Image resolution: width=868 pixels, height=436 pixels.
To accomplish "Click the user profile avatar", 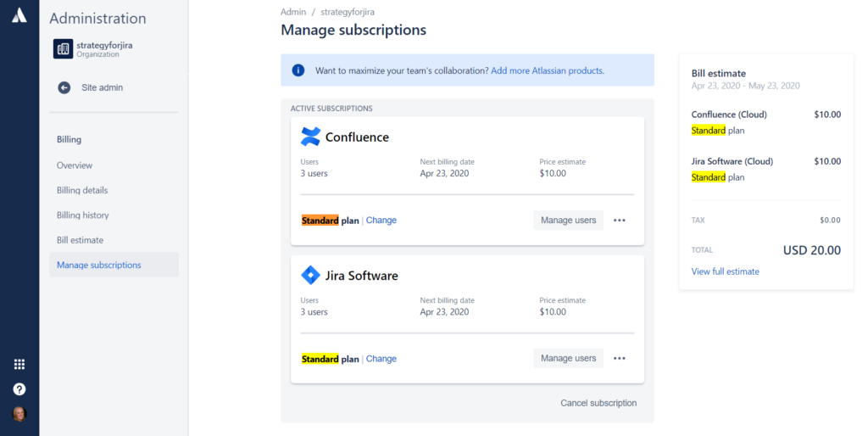I will 19,414.
